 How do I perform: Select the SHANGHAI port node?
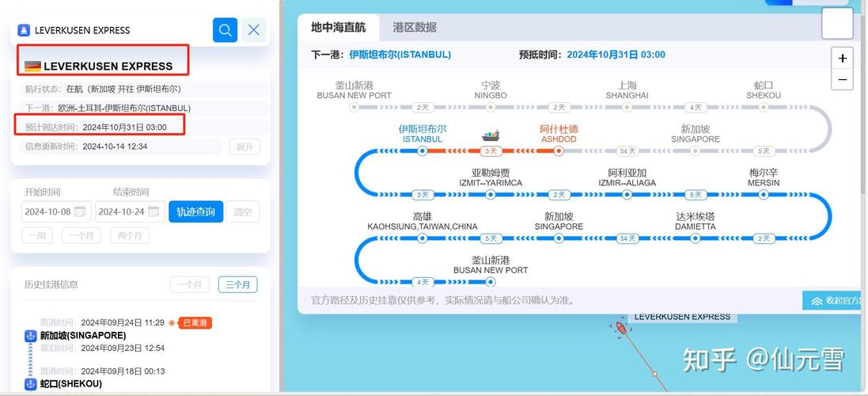pyautogui.click(x=627, y=107)
